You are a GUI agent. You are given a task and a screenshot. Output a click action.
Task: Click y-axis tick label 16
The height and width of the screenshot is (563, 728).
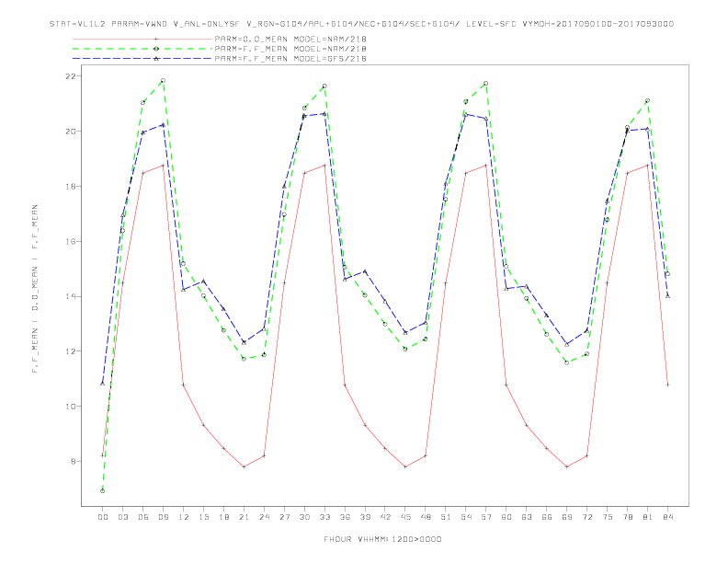pos(71,242)
